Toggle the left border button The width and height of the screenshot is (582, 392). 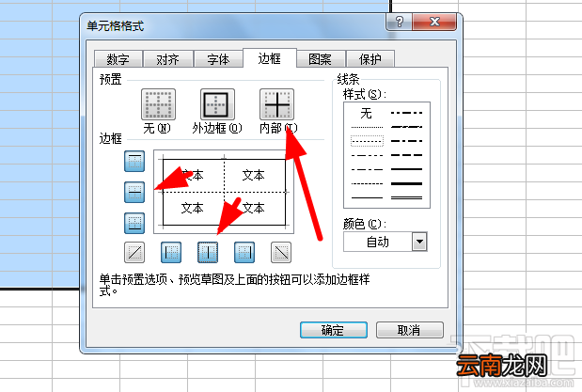[171, 253]
